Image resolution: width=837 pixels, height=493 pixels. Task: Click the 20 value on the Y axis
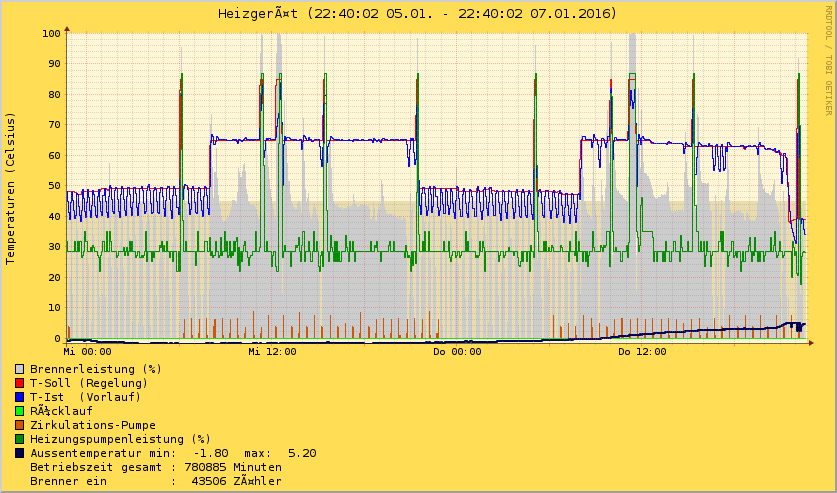55,277
